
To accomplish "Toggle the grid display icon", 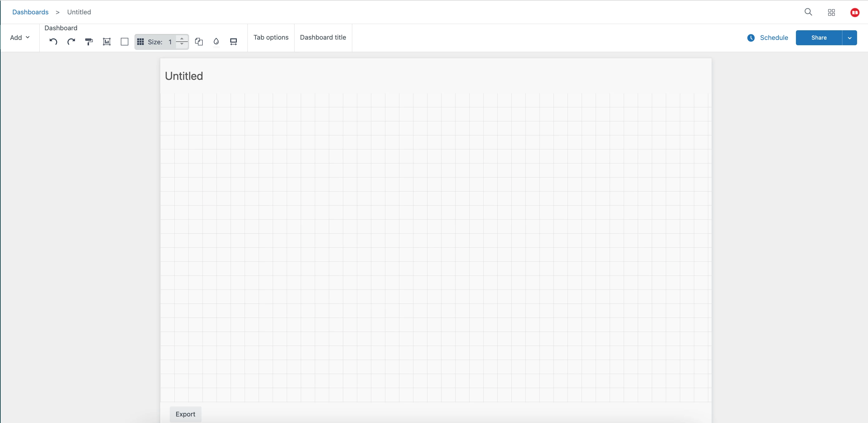I will (140, 42).
